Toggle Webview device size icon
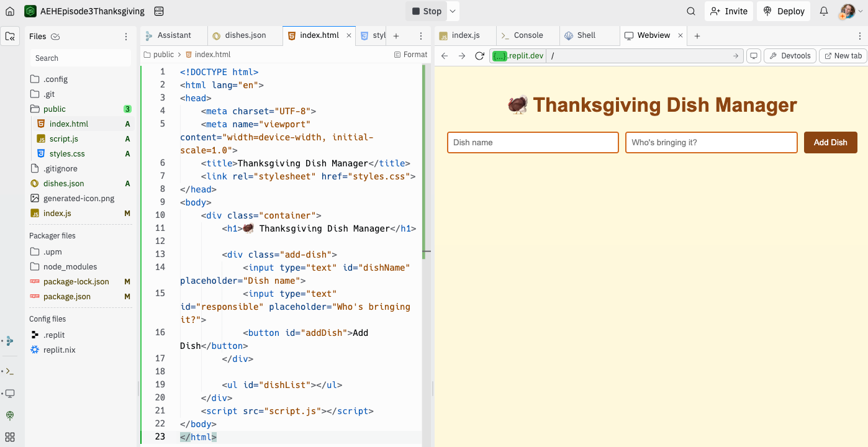This screenshot has height=447, width=868. (754, 56)
